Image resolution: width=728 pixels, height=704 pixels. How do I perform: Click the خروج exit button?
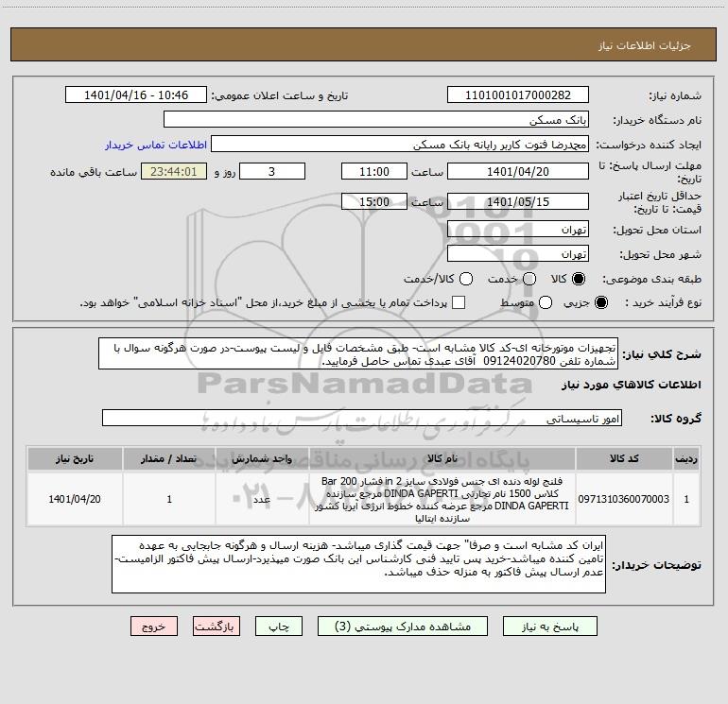pyautogui.click(x=154, y=627)
